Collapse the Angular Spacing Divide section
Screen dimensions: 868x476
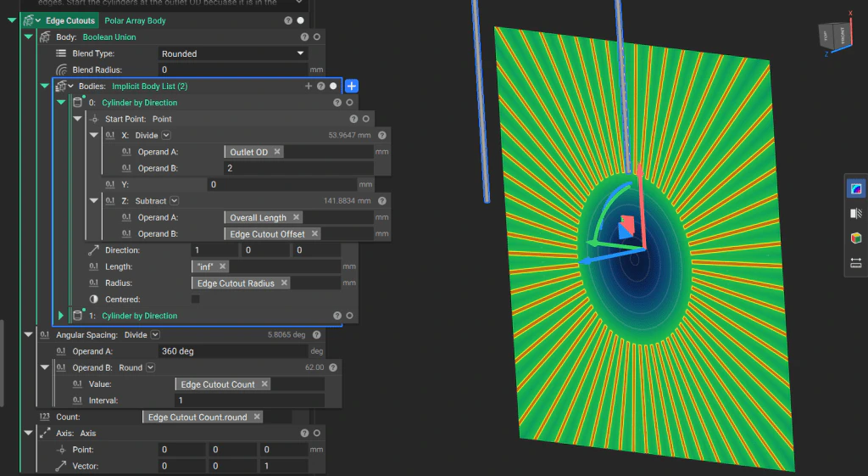[x=28, y=335]
